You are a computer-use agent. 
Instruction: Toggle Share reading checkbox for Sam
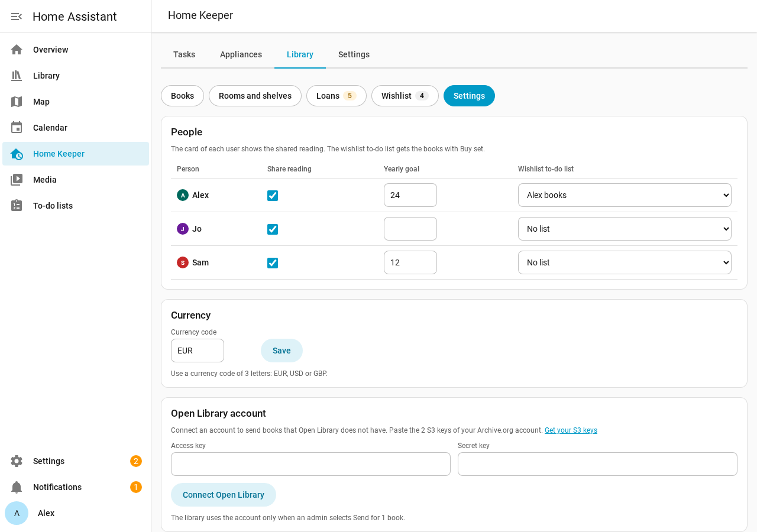tap(273, 263)
